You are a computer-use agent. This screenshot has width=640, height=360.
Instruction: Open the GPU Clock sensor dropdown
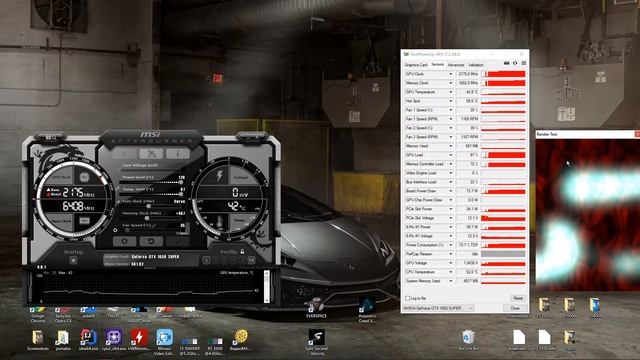(451, 74)
